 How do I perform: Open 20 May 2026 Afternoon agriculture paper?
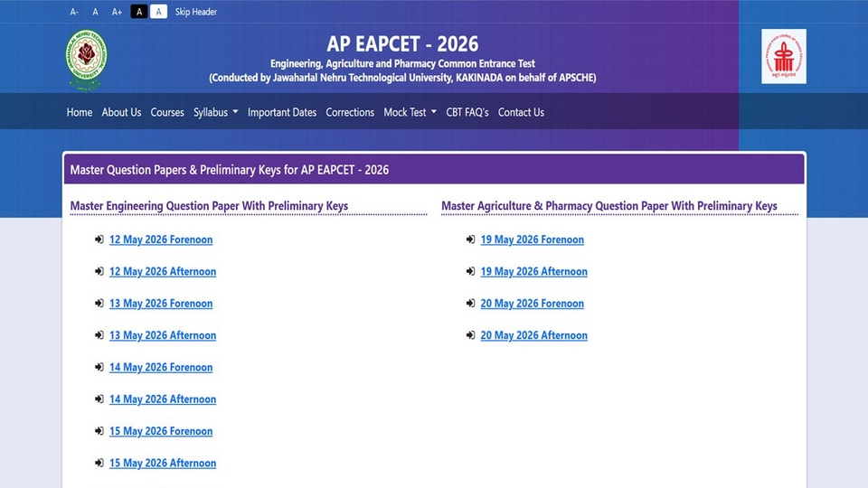(x=533, y=335)
